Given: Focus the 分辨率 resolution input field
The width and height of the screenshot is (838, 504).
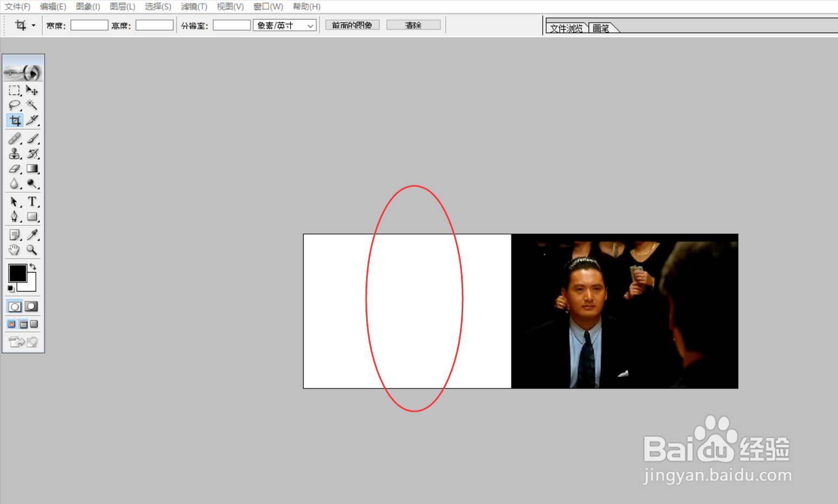Looking at the screenshot, I should pyautogui.click(x=232, y=25).
